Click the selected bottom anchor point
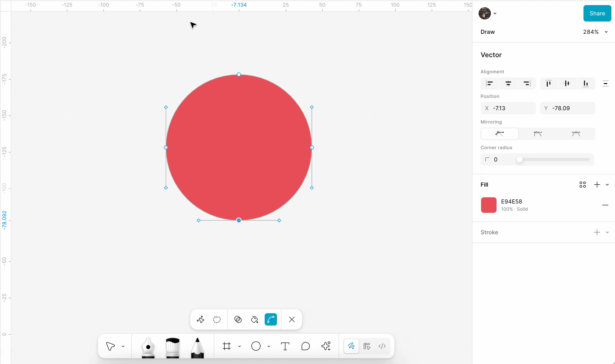 [x=239, y=220]
